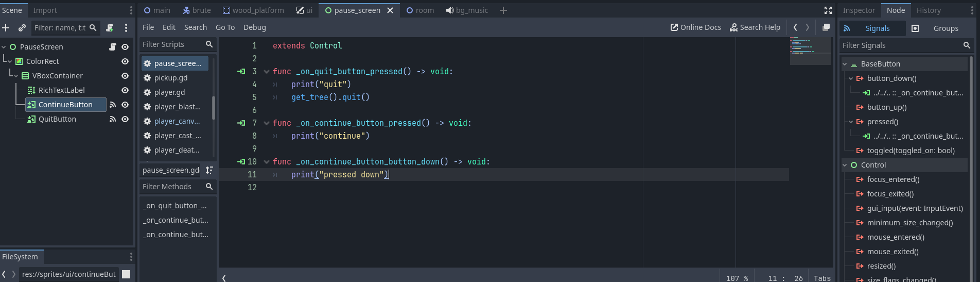
Task: Click search icon in Filter Methods
Action: 209,187
